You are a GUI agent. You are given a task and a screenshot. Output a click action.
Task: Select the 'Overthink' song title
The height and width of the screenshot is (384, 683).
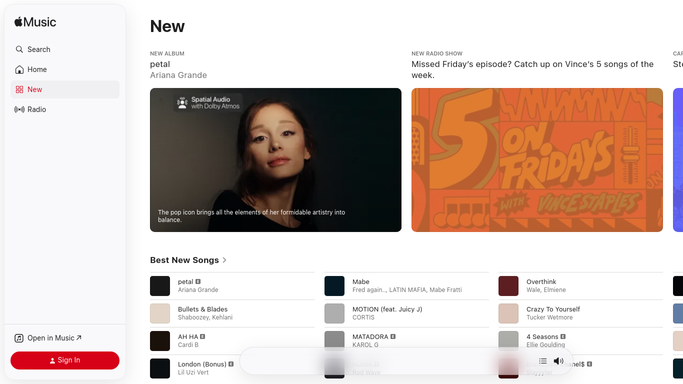pyautogui.click(x=541, y=282)
